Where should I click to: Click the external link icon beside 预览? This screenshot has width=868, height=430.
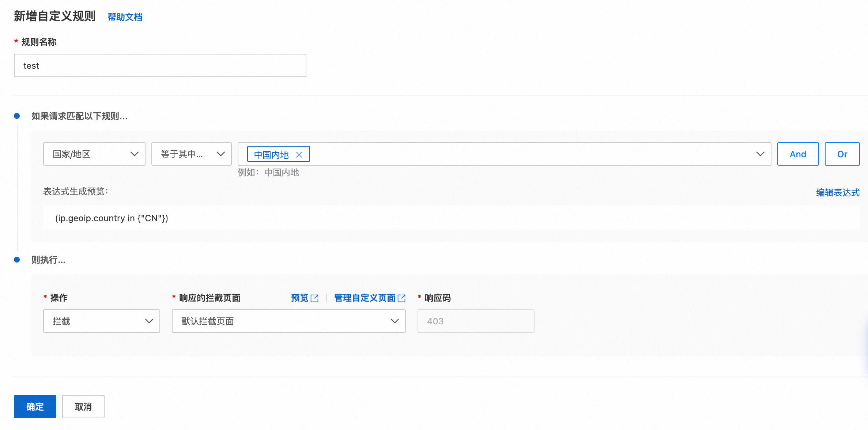pyautogui.click(x=314, y=298)
